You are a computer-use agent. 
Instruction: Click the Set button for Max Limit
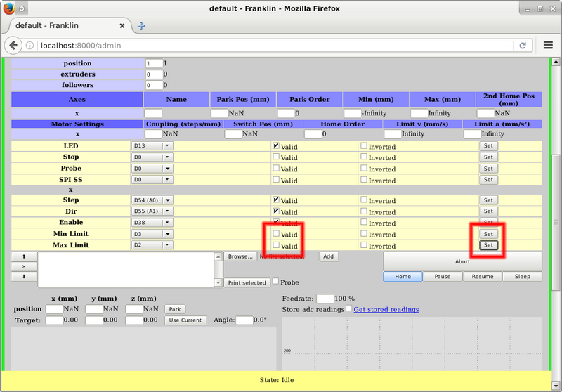[x=488, y=245]
